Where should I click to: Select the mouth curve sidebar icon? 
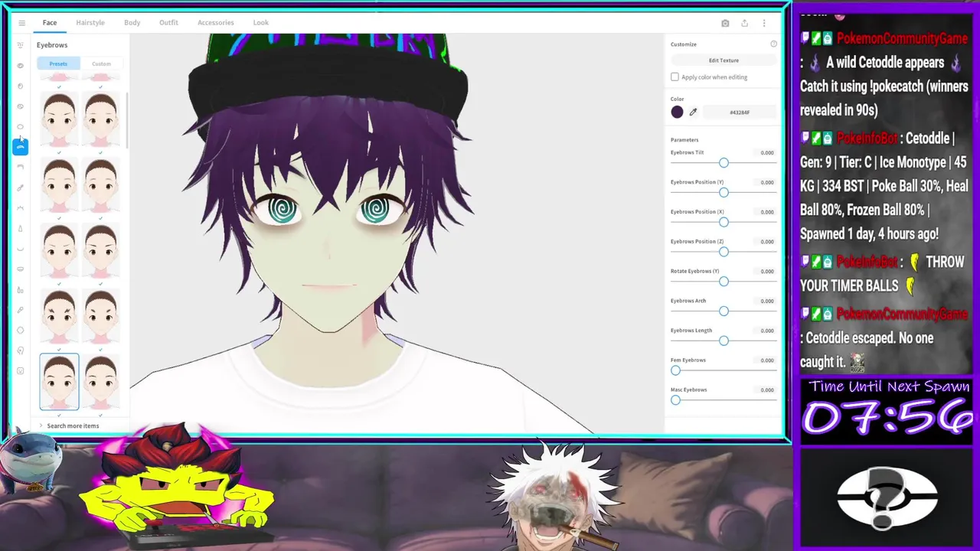click(x=21, y=249)
